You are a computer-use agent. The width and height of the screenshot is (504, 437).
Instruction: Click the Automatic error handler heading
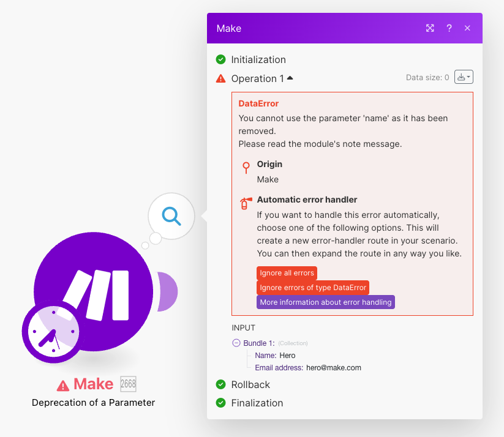[307, 200]
